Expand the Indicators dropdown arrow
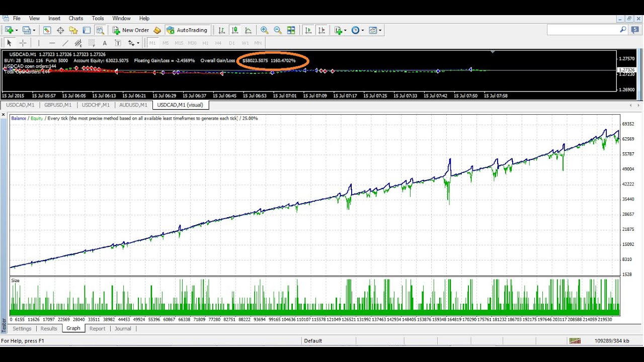The width and height of the screenshot is (644, 362). click(x=345, y=30)
